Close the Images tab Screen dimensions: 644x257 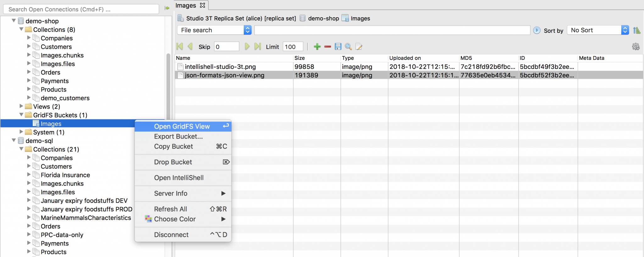pos(203,5)
